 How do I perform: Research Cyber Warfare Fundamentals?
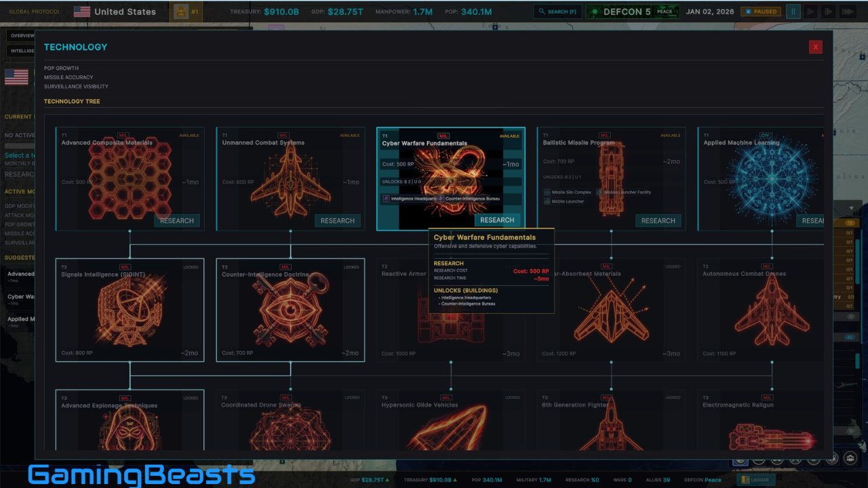point(497,220)
